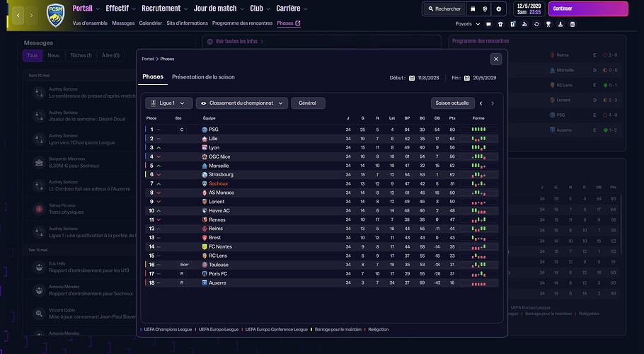Open the people favorite shortcut icon
Image resolution: width=644 pixels, height=354 pixels.
pyautogui.click(x=524, y=24)
